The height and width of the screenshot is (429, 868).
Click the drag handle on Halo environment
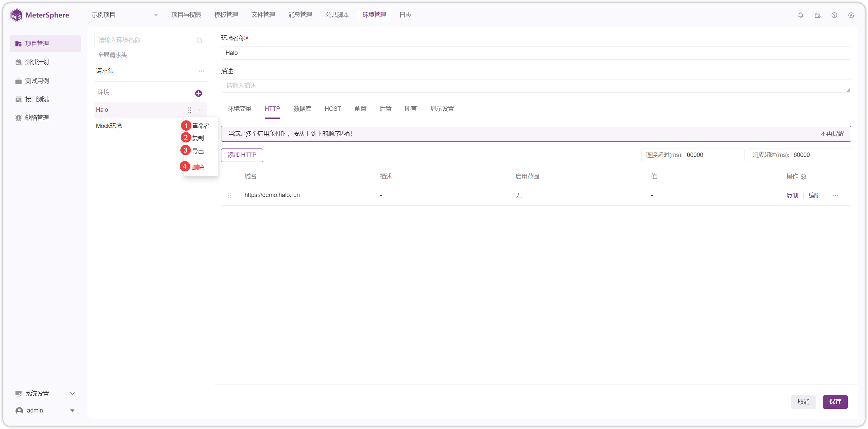(190, 110)
